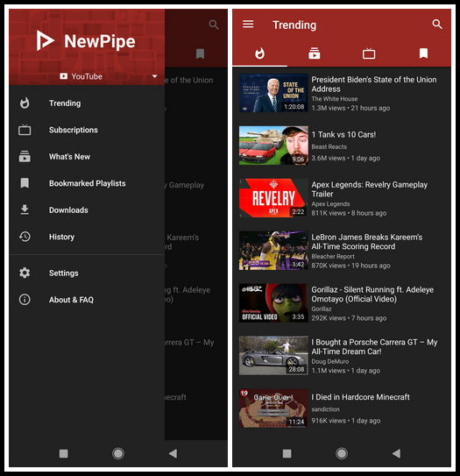
Task: Tap Android home circle on left phone
Action: (118, 453)
